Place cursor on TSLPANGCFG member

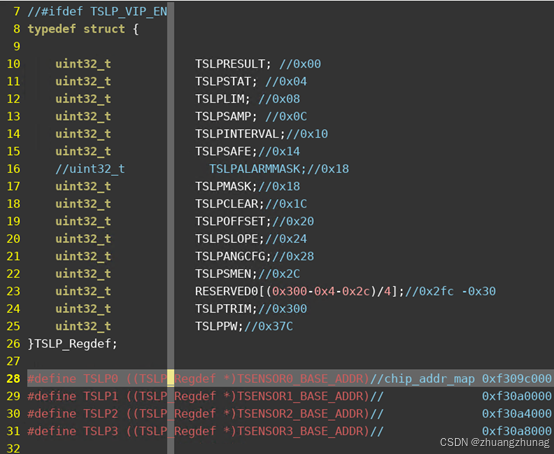tap(230, 256)
